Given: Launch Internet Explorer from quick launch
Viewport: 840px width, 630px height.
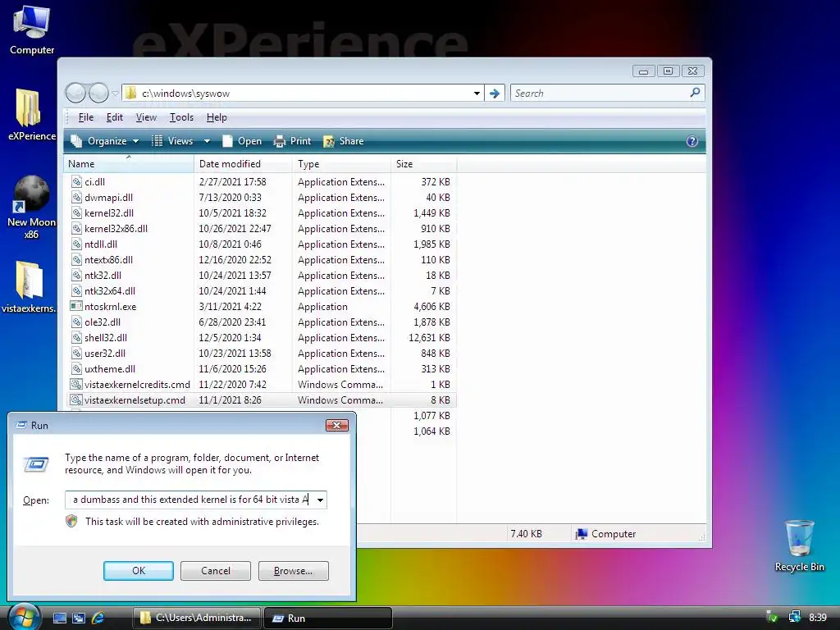Looking at the screenshot, I should [x=98, y=618].
